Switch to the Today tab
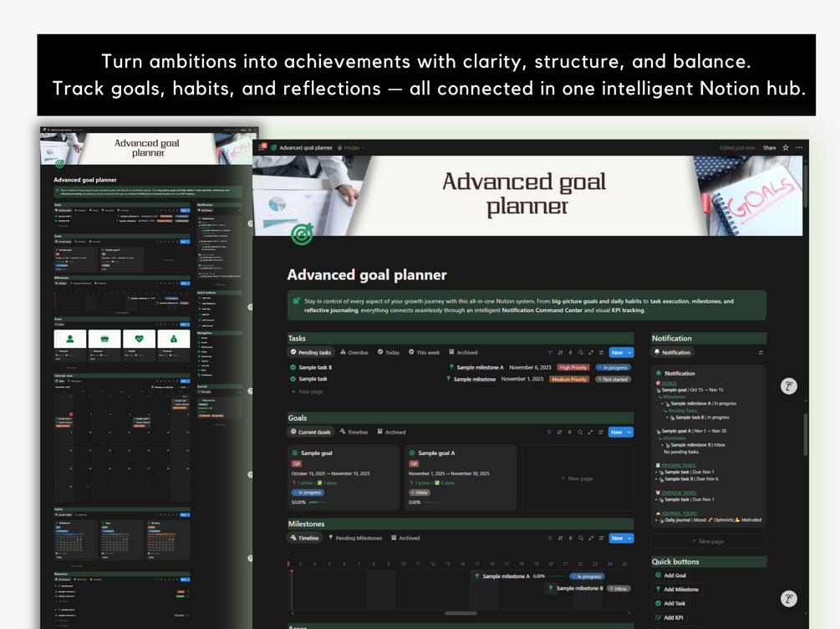840x629 pixels. click(389, 352)
